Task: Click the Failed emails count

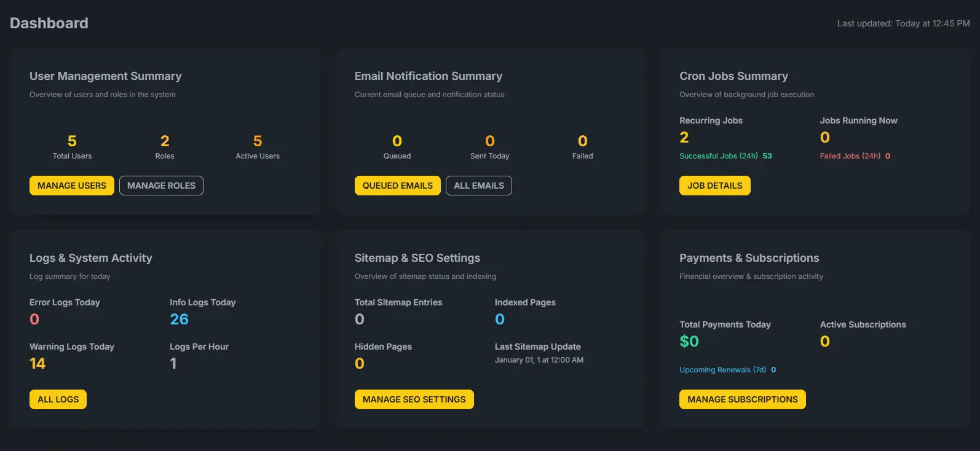Action: point(582,141)
